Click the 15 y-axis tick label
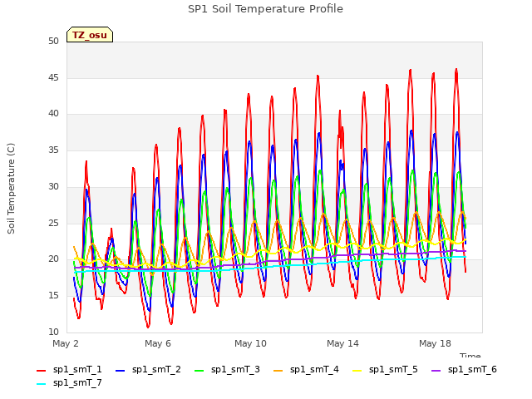Screen dimensions: 532x399 [x=53, y=296]
